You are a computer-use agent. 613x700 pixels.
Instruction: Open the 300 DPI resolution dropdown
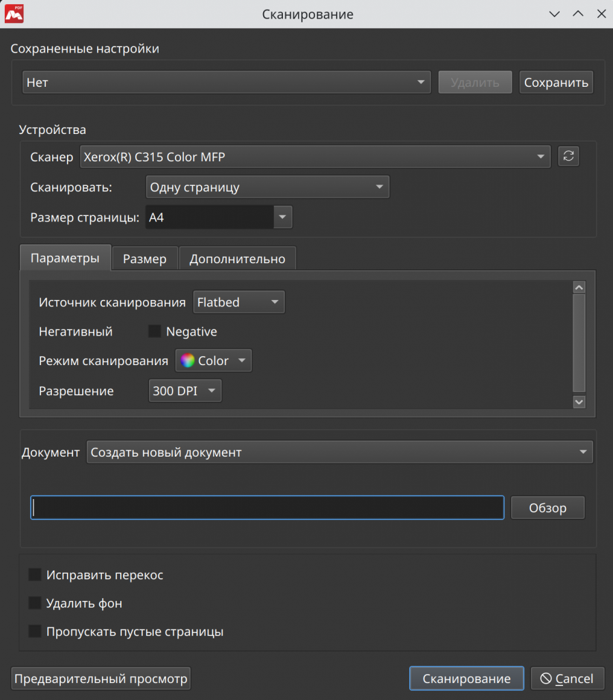185,391
